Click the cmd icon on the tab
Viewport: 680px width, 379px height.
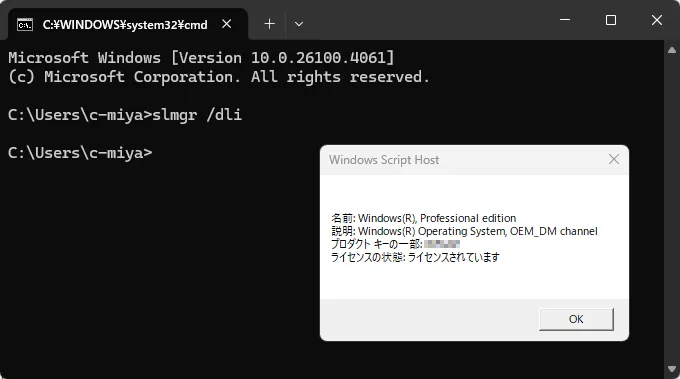[x=25, y=25]
